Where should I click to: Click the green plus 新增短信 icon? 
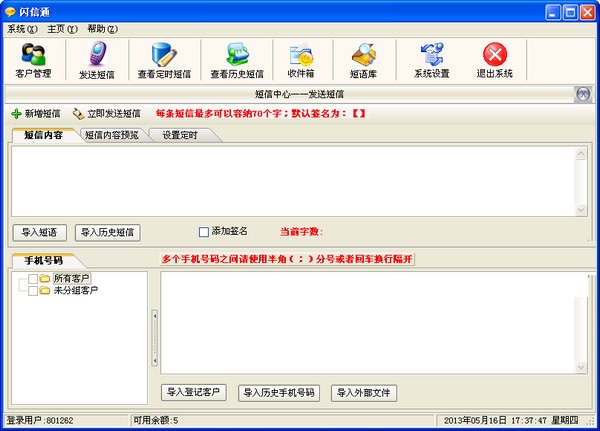[x=16, y=114]
